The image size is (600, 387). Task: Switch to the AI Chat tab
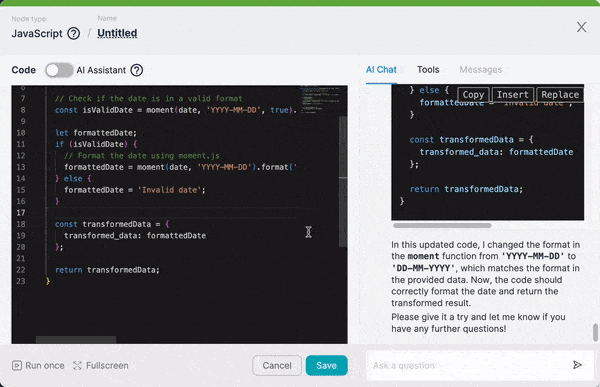(x=381, y=70)
